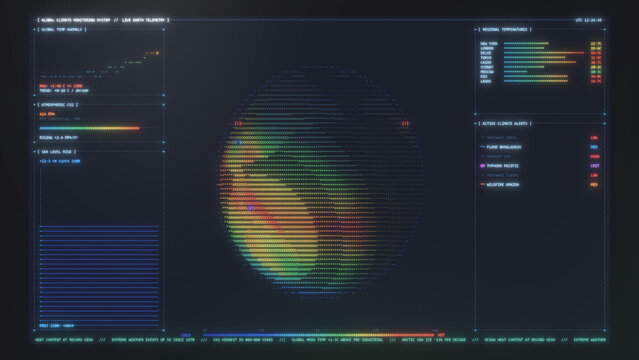Click the red NOW anomaly reading
Viewport: 639px width, 360px height.
(61, 86)
